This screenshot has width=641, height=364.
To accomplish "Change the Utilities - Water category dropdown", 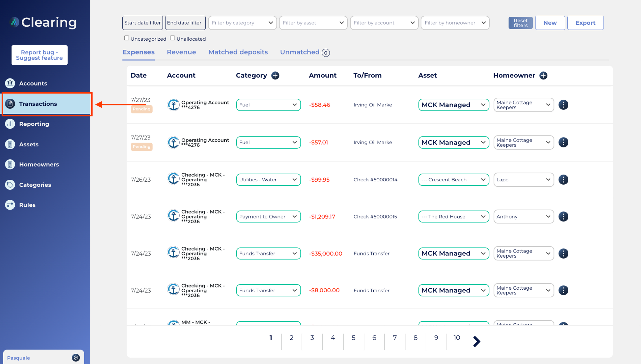I will pyautogui.click(x=268, y=180).
